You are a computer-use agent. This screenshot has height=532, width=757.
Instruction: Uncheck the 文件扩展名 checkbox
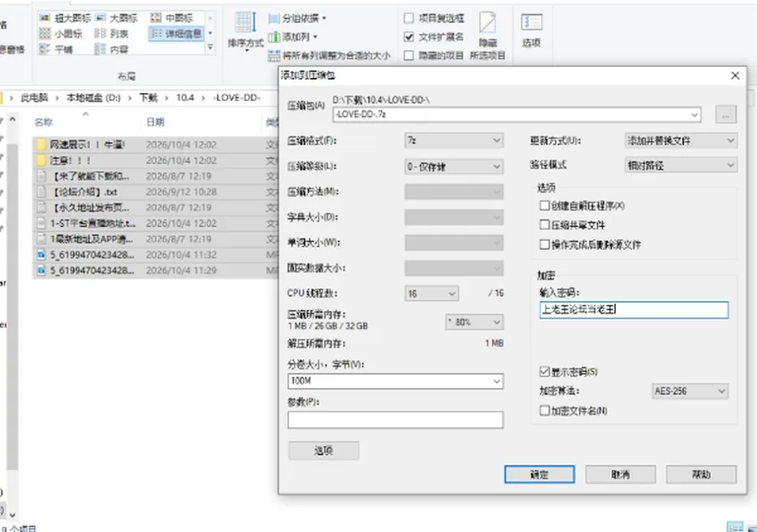[408, 37]
